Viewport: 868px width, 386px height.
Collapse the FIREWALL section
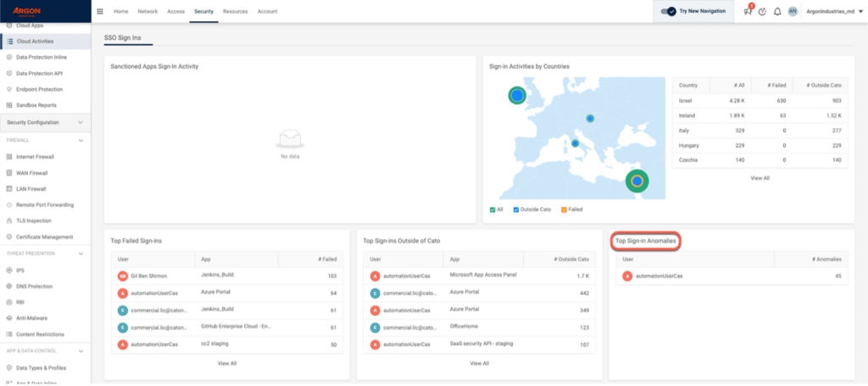click(x=81, y=140)
